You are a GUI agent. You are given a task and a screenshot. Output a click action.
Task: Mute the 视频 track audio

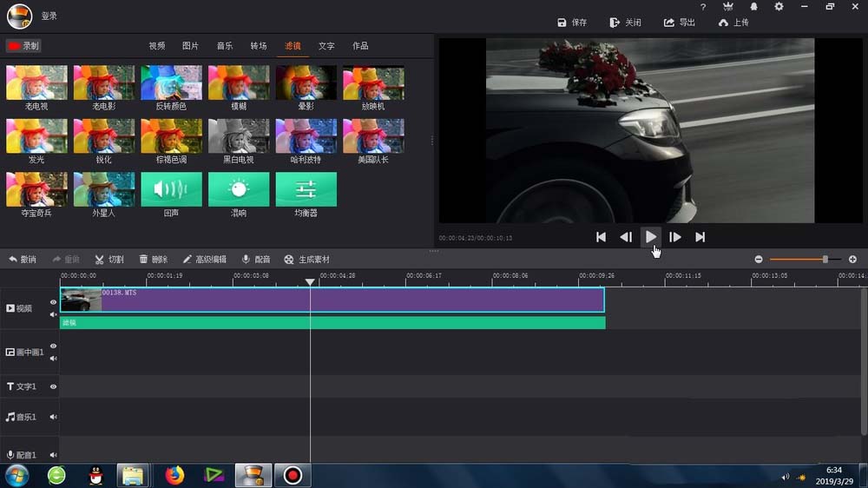coord(53,314)
